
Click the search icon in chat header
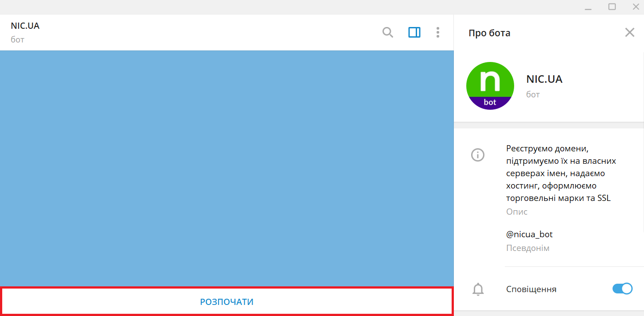tap(387, 32)
